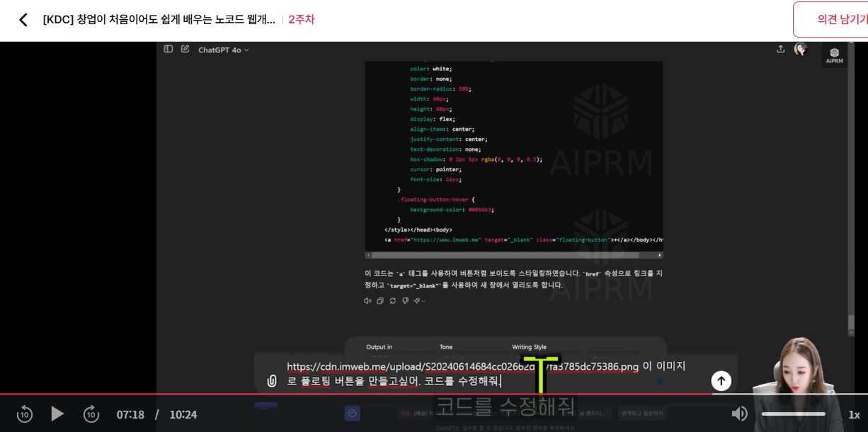Skip forward 10 seconds
Image resolution: width=868 pixels, height=432 pixels.
click(x=91, y=414)
